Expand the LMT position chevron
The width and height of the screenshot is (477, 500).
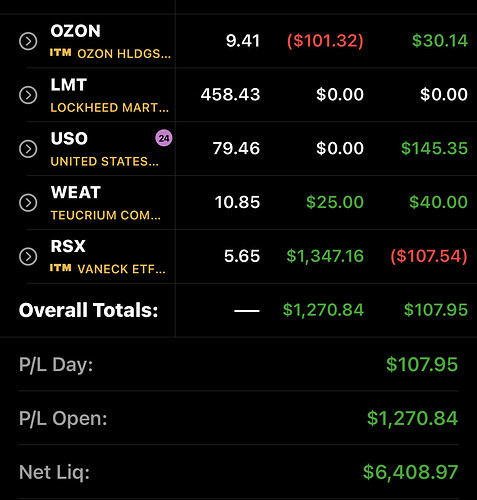pos(28,95)
